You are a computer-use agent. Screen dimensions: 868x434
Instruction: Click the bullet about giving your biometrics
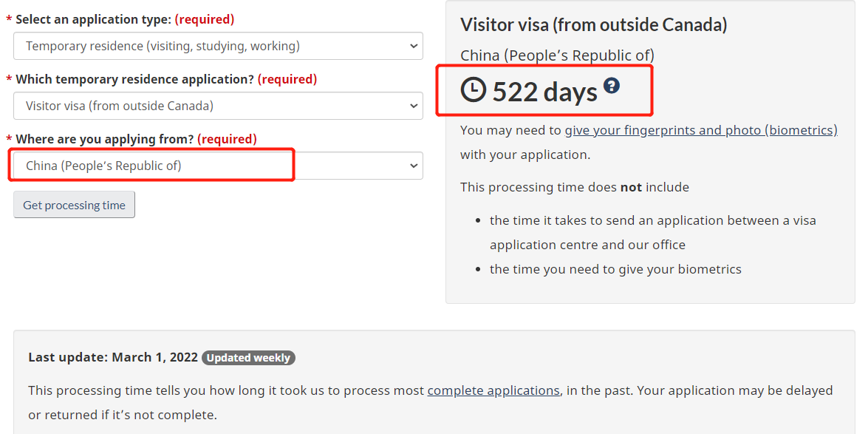click(x=615, y=269)
